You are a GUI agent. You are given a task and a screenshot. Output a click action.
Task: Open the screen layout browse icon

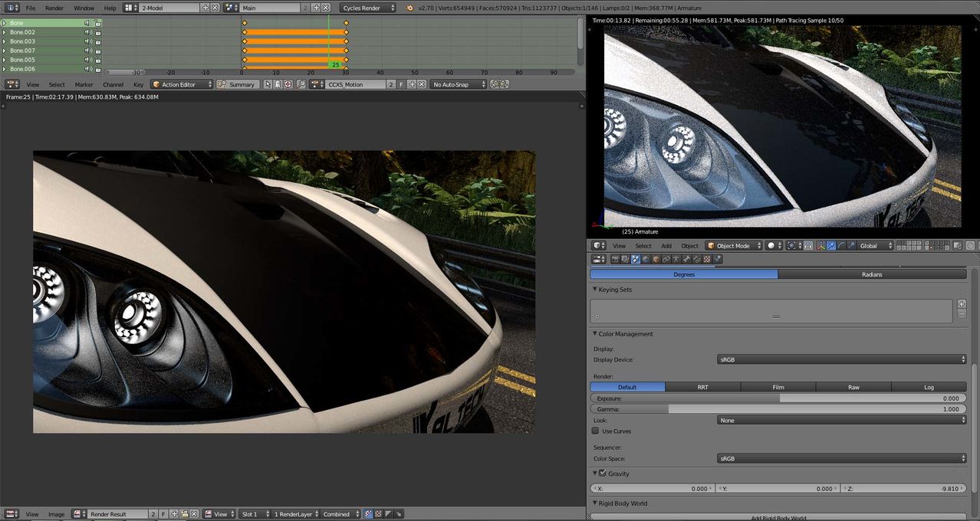coord(130,8)
